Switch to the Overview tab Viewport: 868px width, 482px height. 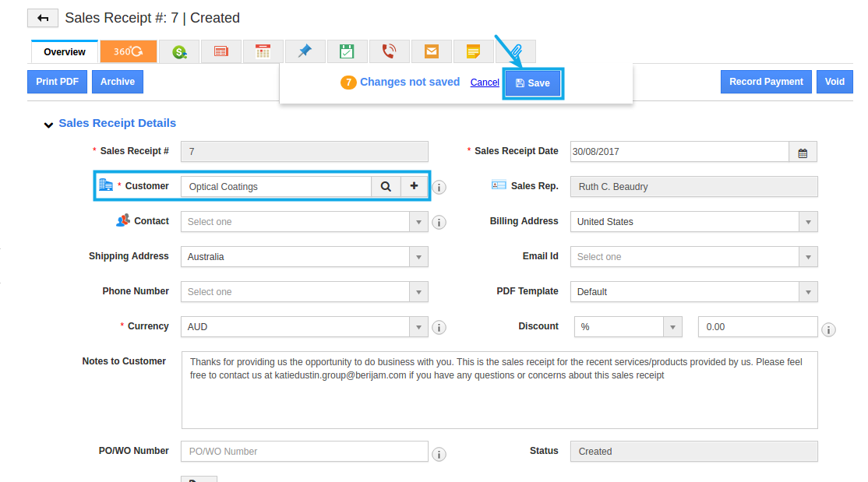click(65, 51)
